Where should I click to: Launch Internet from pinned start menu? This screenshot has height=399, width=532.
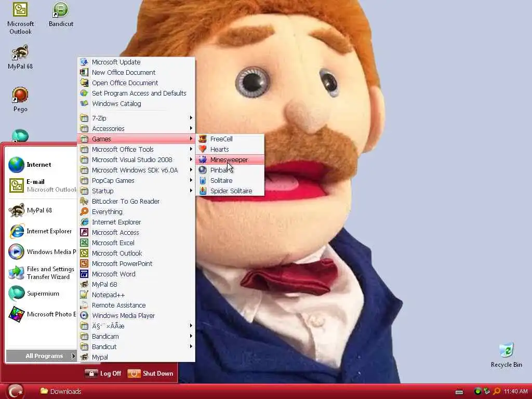42,165
